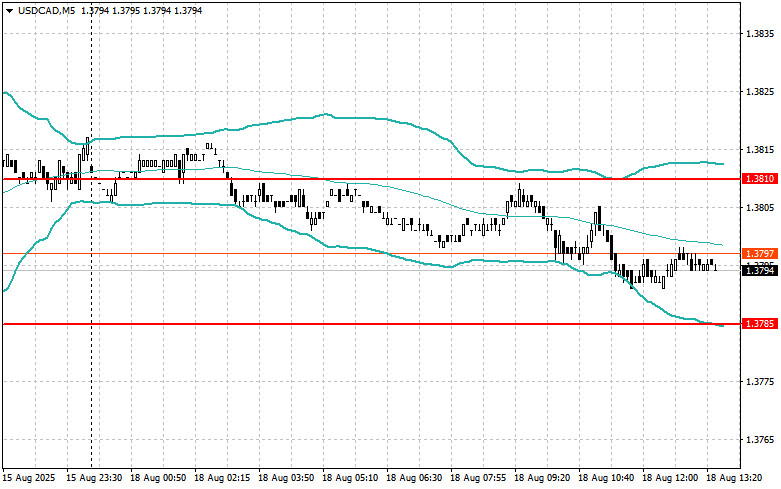Image resolution: width=781 pixels, height=489 pixels.
Task: Select the OHLC values 1.3794 1.3795 text
Action: pyautogui.click(x=111, y=10)
